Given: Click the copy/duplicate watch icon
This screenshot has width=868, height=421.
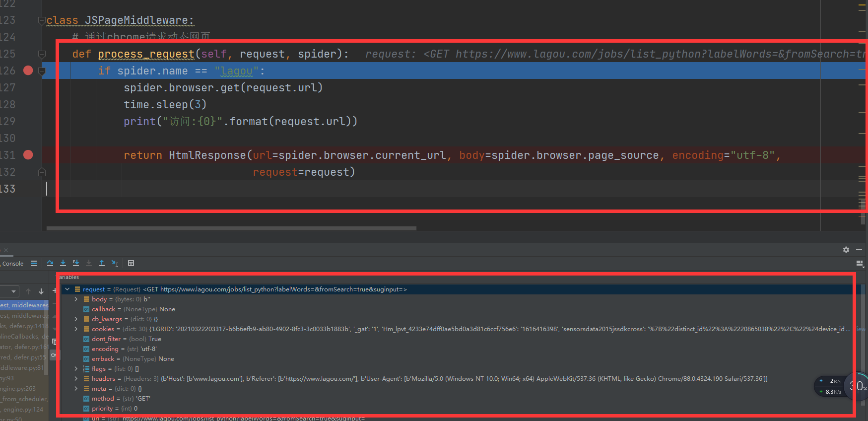Looking at the screenshot, I should [x=54, y=342].
